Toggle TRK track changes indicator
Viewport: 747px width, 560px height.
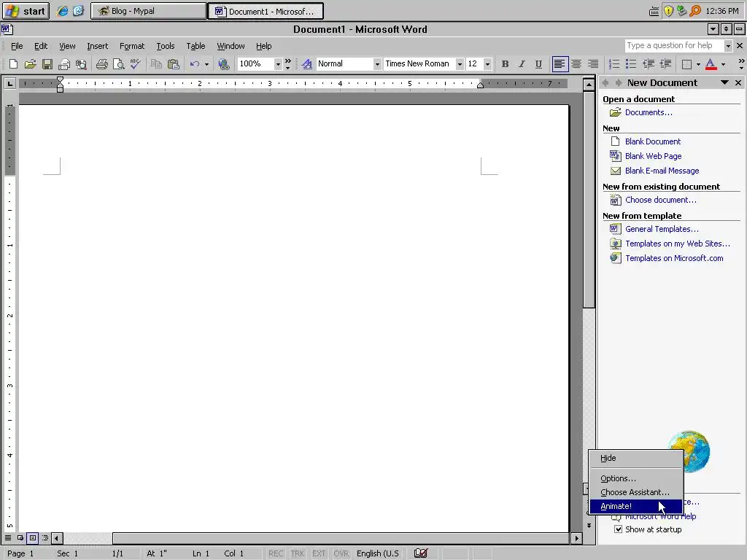click(298, 553)
